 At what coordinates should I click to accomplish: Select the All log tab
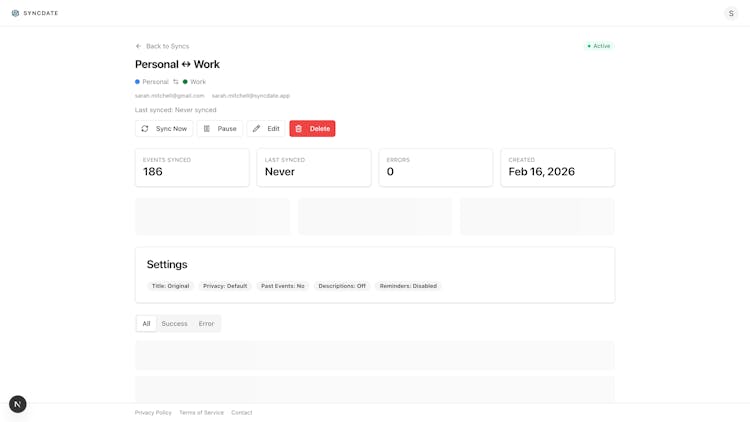pos(146,324)
